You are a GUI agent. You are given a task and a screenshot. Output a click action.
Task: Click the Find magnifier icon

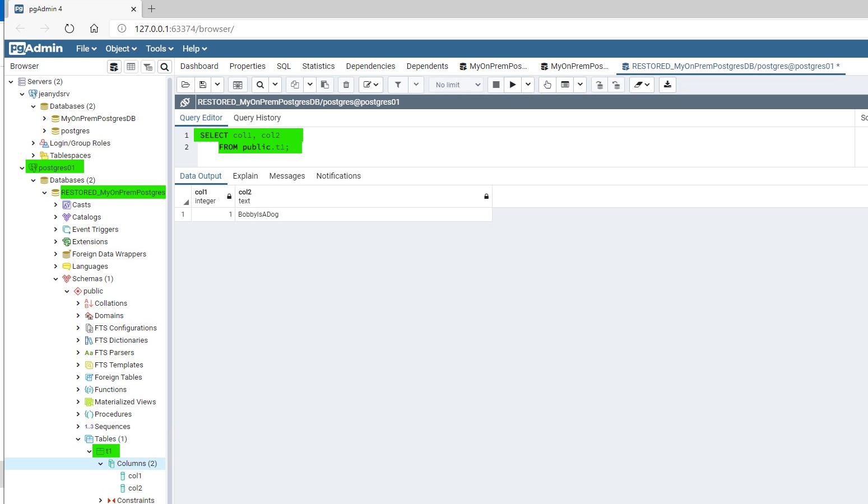pos(260,85)
